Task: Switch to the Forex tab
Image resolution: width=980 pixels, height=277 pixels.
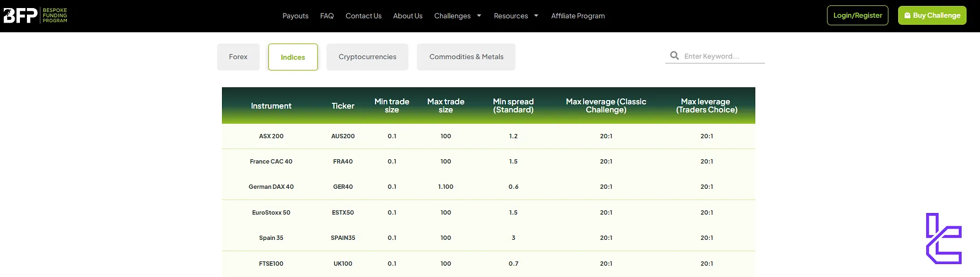Action: pos(238,57)
